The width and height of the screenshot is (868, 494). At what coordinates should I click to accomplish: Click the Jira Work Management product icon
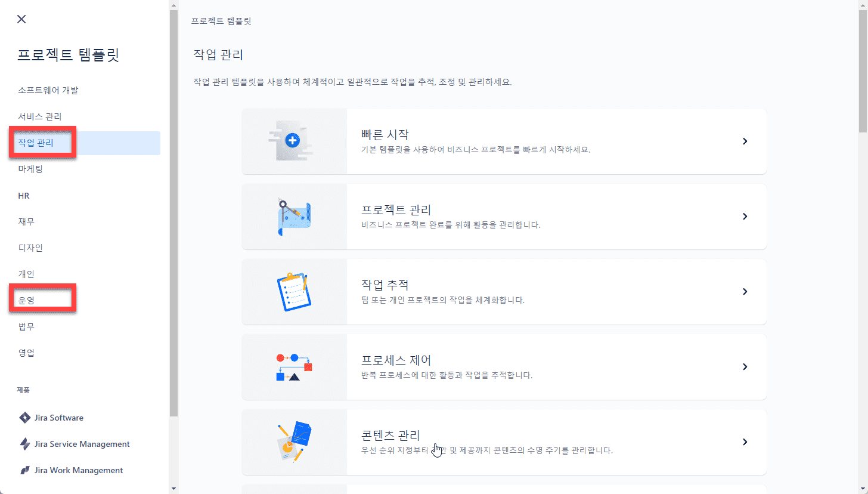click(25, 470)
